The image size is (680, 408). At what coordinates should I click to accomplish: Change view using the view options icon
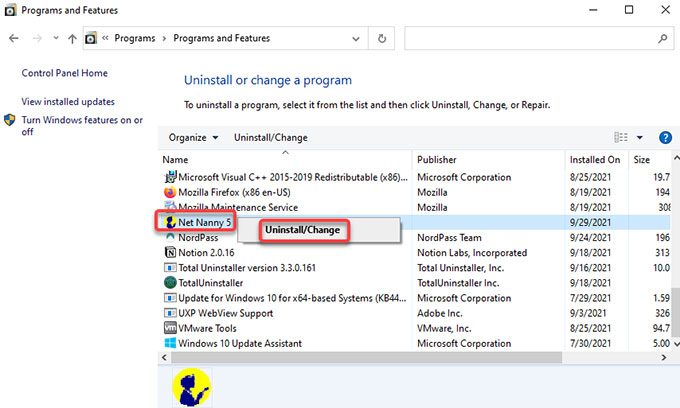(x=621, y=137)
